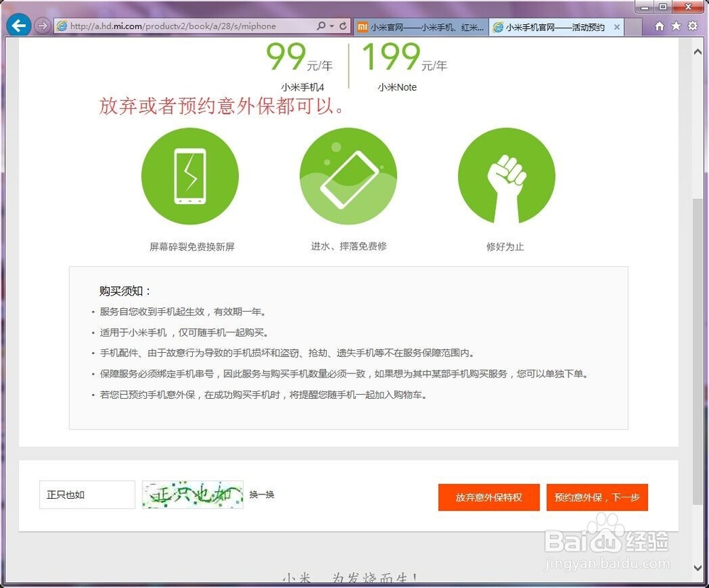The image size is (709, 588).
Task: Close the browser window
Action: click(688, 6)
